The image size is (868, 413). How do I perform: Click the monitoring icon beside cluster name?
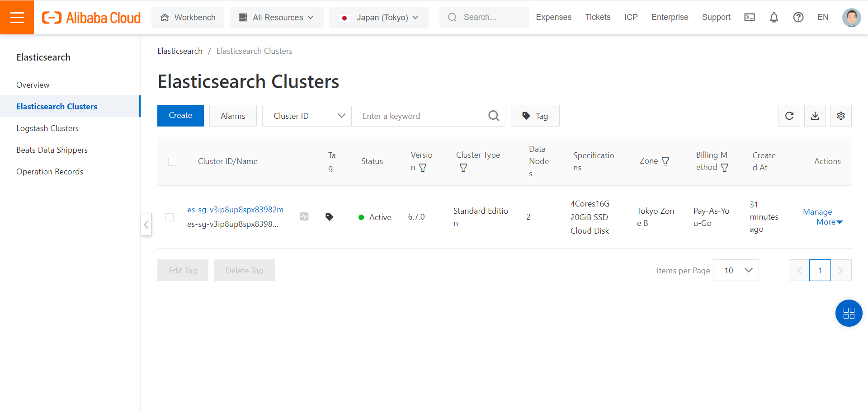click(304, 217)
